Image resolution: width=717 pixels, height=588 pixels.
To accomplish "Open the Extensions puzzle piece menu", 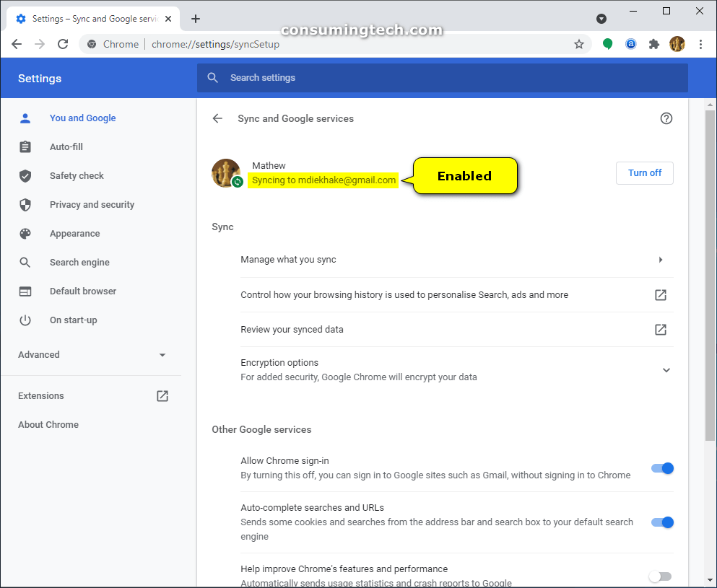I will pyautogui.click(x=654, y=44).
